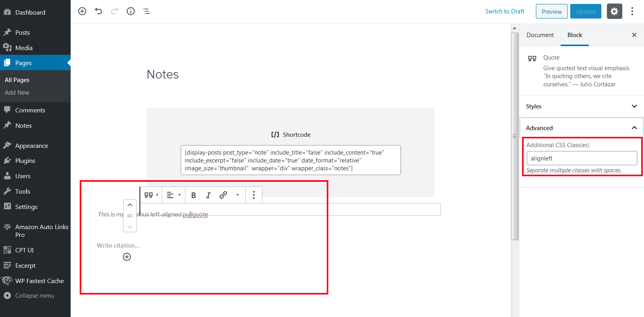Click the Add block plus icon in top toolbar
Screen dimensions: 644x317
(x=82, y=11)
